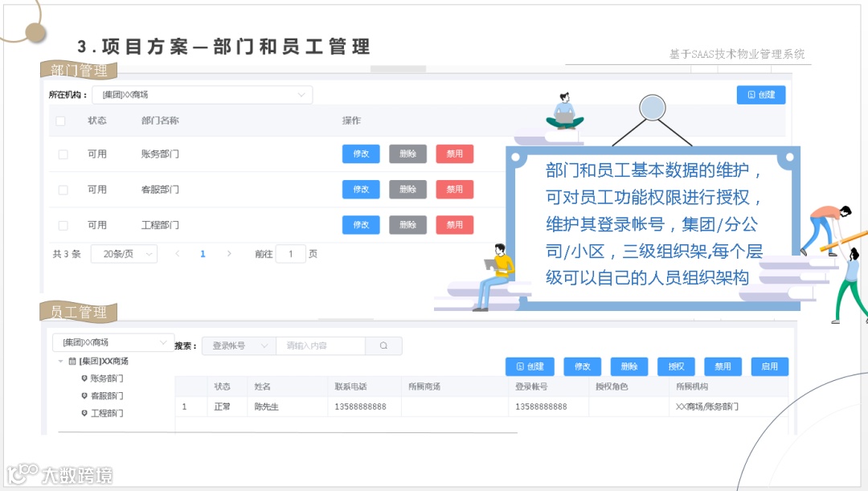Click 所属机构 cell XX商场/账务部门
This screenshot has height=491, width=868.
707,407
